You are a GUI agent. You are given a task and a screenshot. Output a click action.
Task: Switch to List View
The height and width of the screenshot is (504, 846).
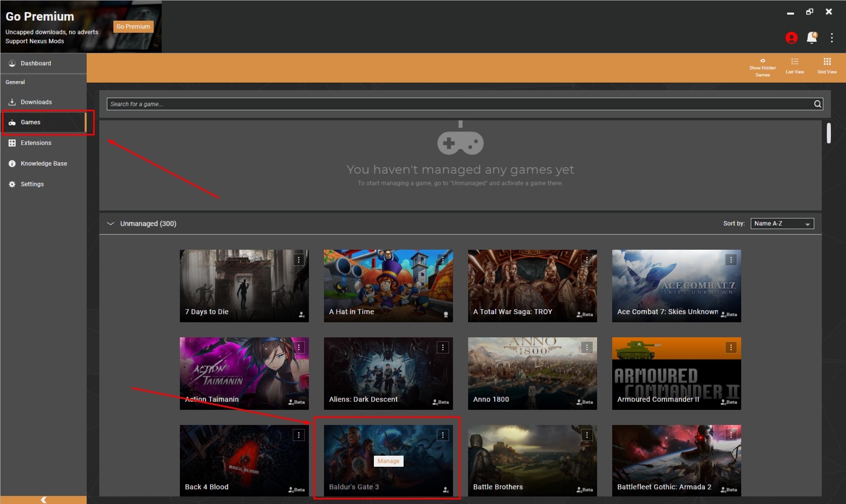point(795,66)
